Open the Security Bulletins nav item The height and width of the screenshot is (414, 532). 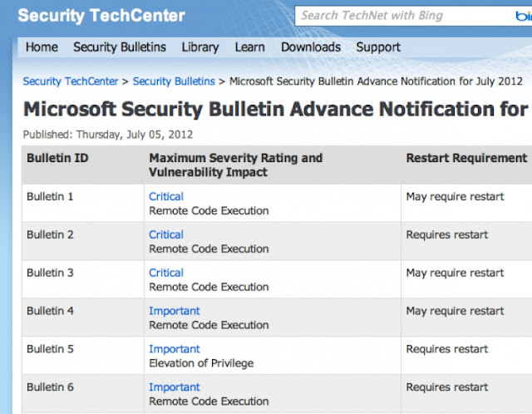click(120, 47)
